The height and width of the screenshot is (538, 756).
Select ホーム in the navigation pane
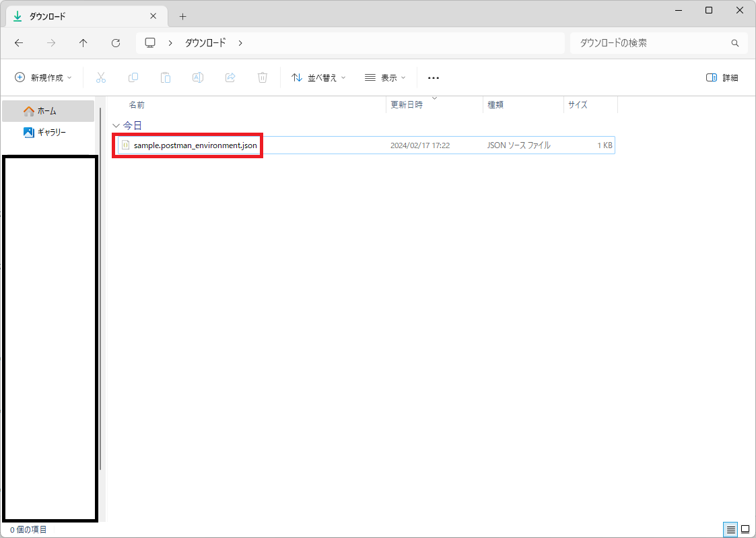(47, 111)
